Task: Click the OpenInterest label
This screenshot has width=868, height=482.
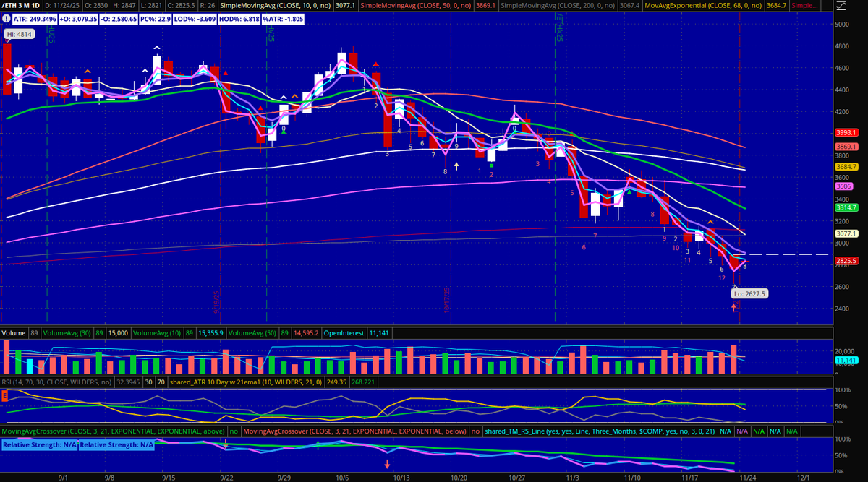Action: point(344,333)
